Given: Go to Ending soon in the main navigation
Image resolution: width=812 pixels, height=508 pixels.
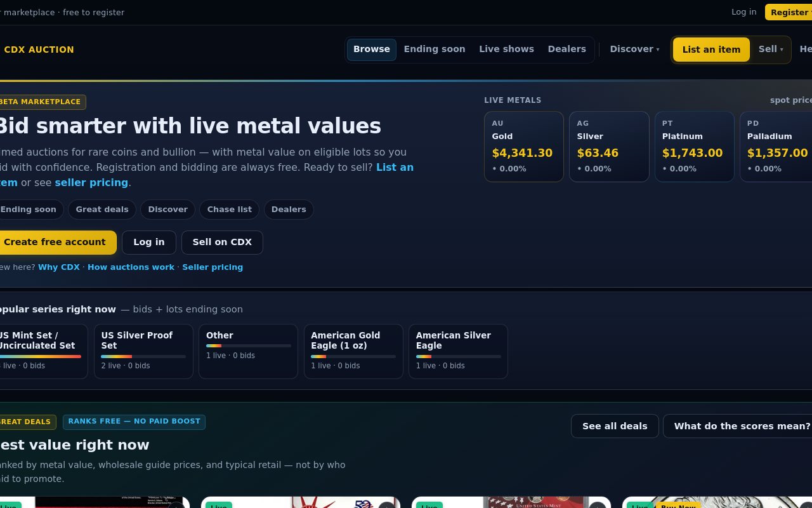Looking at the screenshot, I should pyautogui.click(x=435, y=50).
